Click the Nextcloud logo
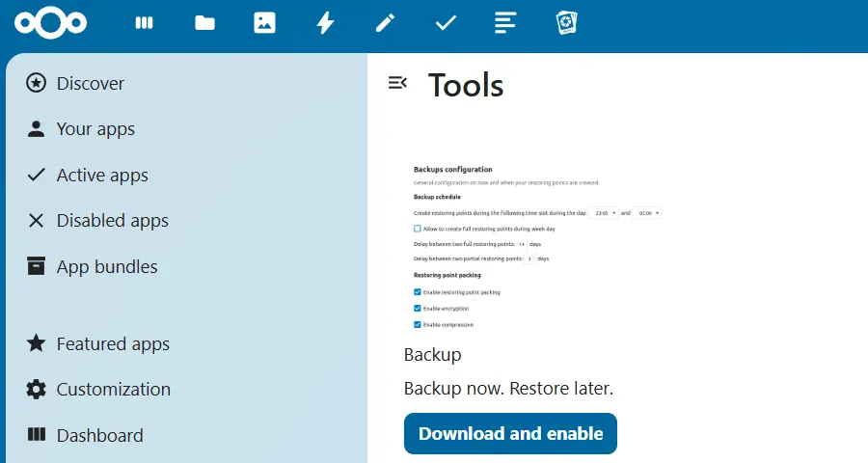 point(51,22)
